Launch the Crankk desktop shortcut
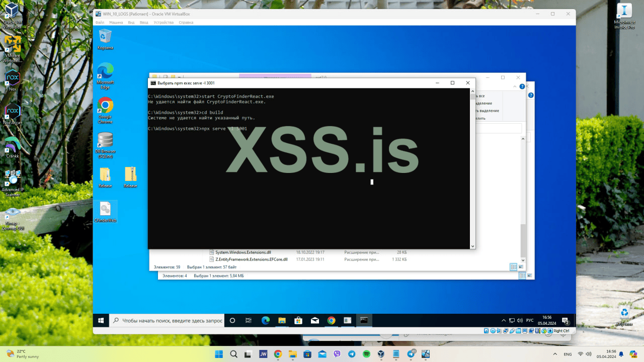Image resolution: width=644 pixels, height=362 pixels. [13, 147]
